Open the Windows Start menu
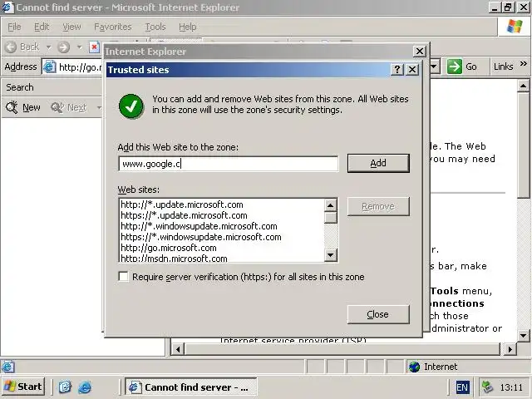This screenshot has width=532, height=399. coord(22,387)
